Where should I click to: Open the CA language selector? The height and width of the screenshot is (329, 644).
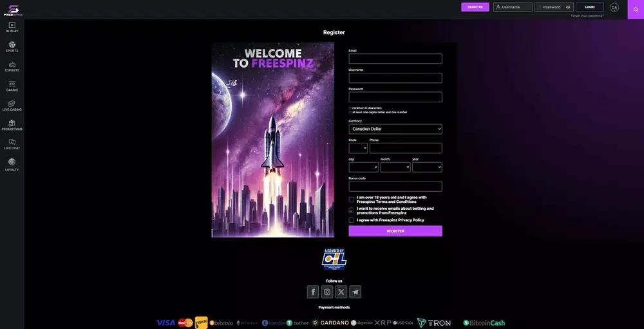click(614, 7)
